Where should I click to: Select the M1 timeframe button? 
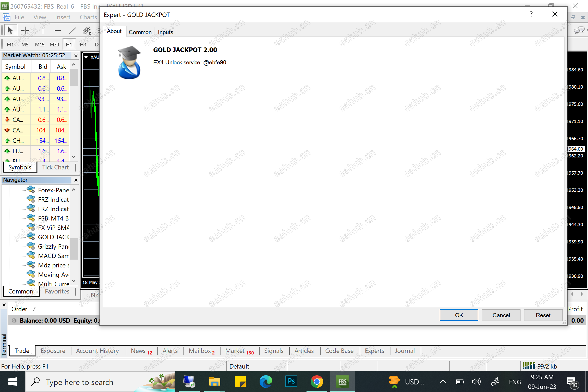[10, 45]
